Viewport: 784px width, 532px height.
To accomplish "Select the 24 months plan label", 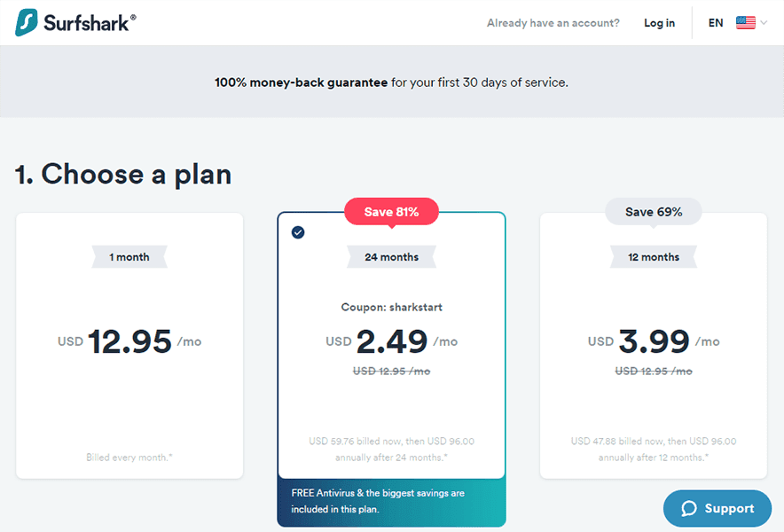I will [391, 257].
